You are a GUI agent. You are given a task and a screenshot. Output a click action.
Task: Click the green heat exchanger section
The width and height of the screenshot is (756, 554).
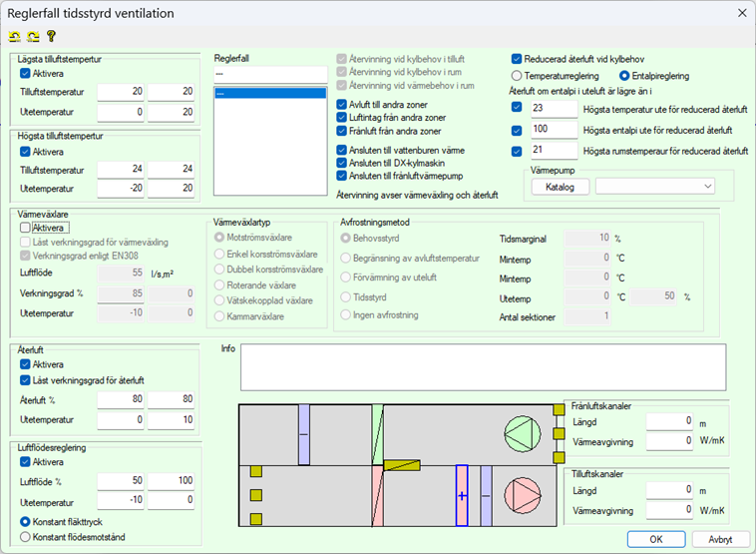pyautogui.click(x=377, y=434)
